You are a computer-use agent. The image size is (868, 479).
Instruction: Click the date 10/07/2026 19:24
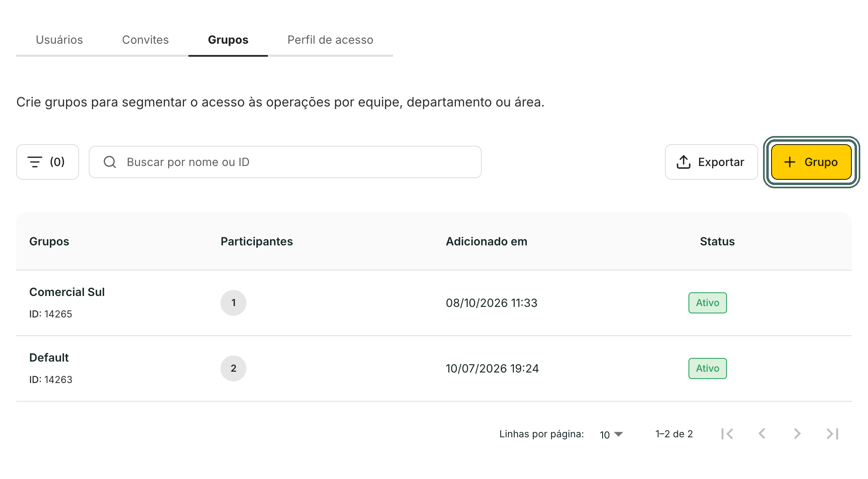click(x=492, y=368)
